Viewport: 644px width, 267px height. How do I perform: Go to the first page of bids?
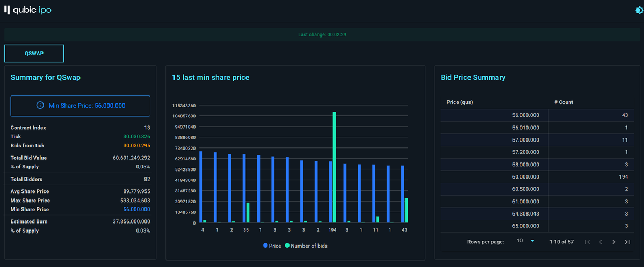click(x=587, y=242)
